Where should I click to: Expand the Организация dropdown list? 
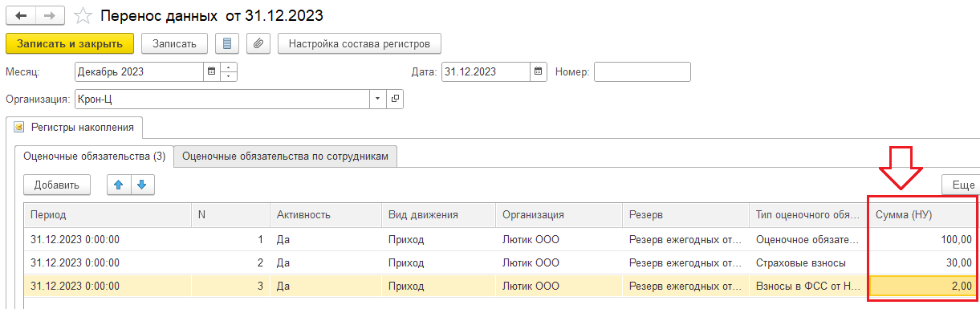pos(378,100)
